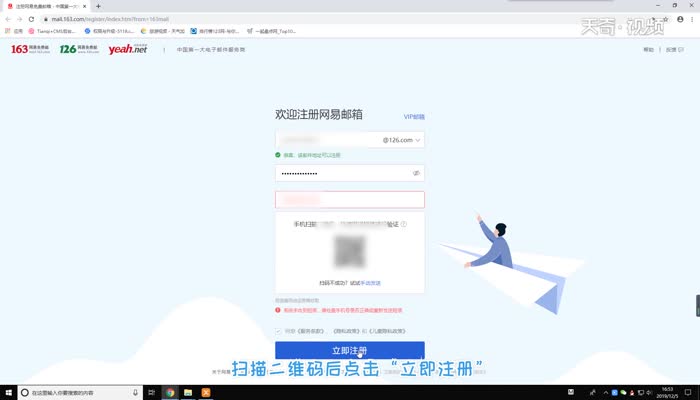The height and width of the screenshot is (400, 700).
Task: Open the Chrome profile avatar icon
Action: coord(680,19)
